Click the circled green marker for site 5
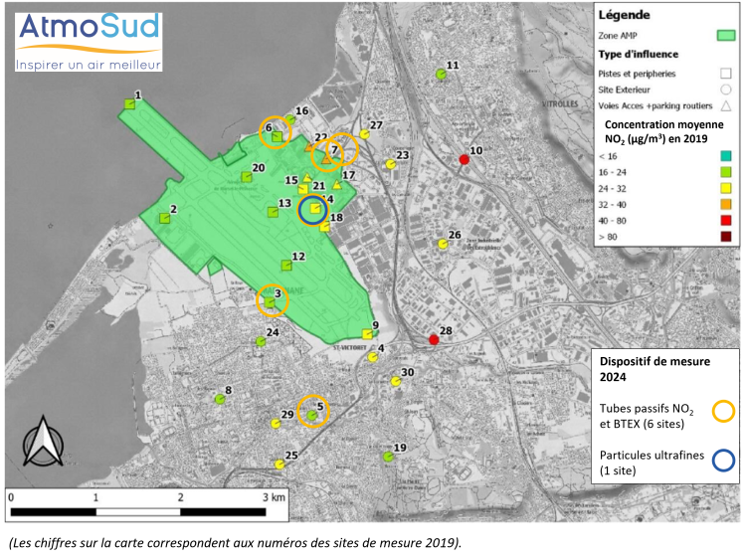The width and height of the screenshot is (746, 560). point(311,416)
